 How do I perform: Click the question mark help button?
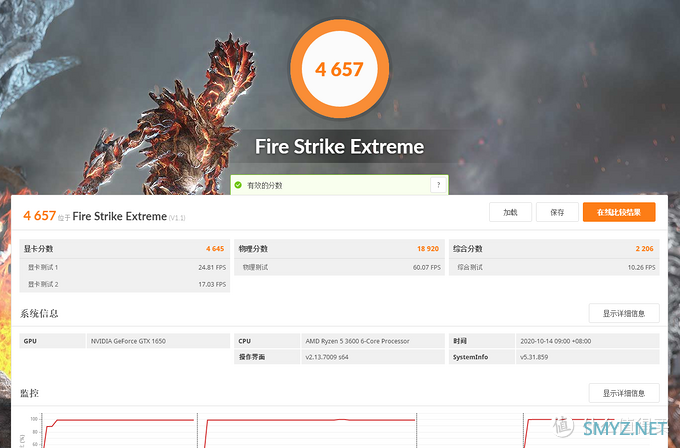[438, 185]
